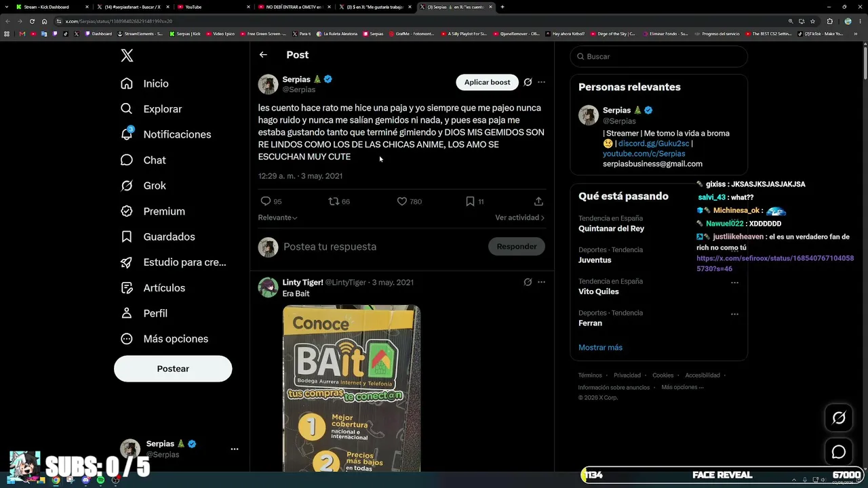Screen dimensions: 868x488
Task: Open Notificaciones in the sidebar
Action: click(165, 134)
